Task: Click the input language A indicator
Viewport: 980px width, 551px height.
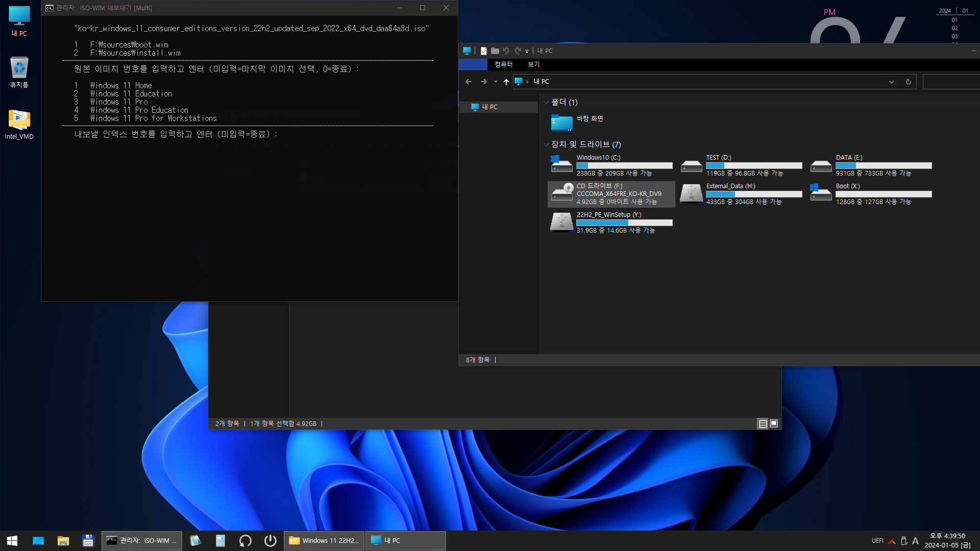Action: 915,541
